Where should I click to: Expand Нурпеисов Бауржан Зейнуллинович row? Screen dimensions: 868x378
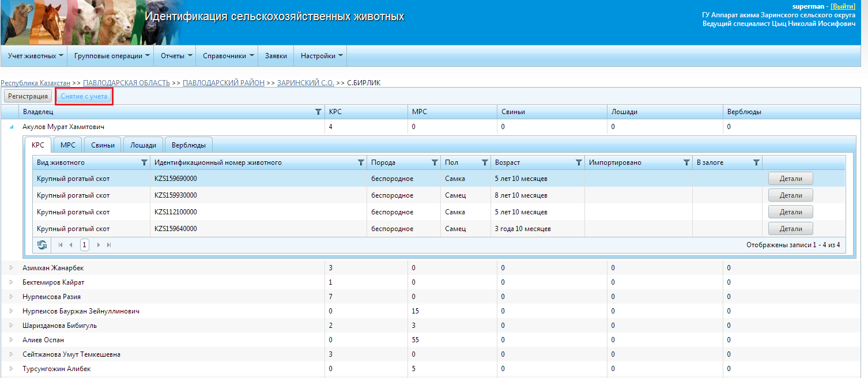pos(11,311)
